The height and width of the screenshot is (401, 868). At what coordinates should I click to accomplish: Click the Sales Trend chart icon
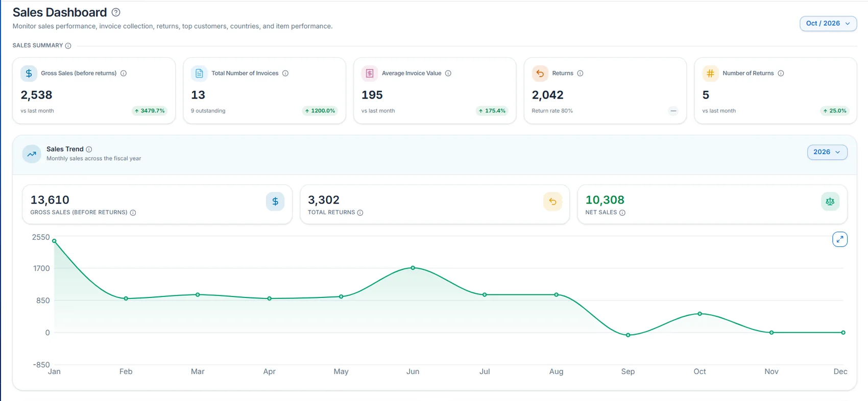[x=32, y=154]
